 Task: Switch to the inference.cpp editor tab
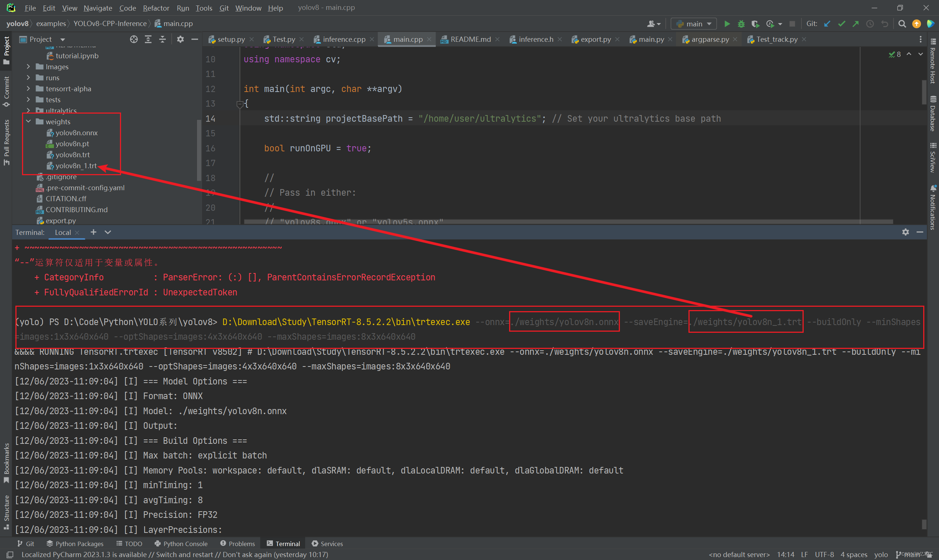point(344,39)
